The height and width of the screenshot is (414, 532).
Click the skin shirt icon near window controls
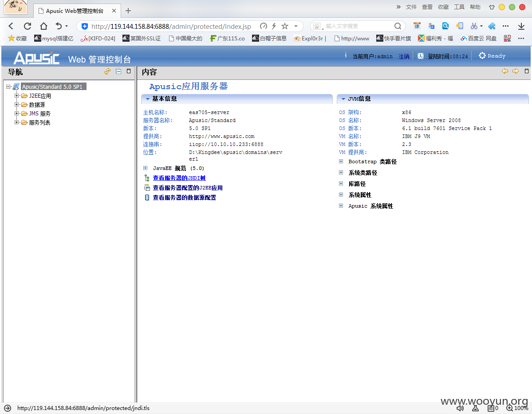point(492,7)
